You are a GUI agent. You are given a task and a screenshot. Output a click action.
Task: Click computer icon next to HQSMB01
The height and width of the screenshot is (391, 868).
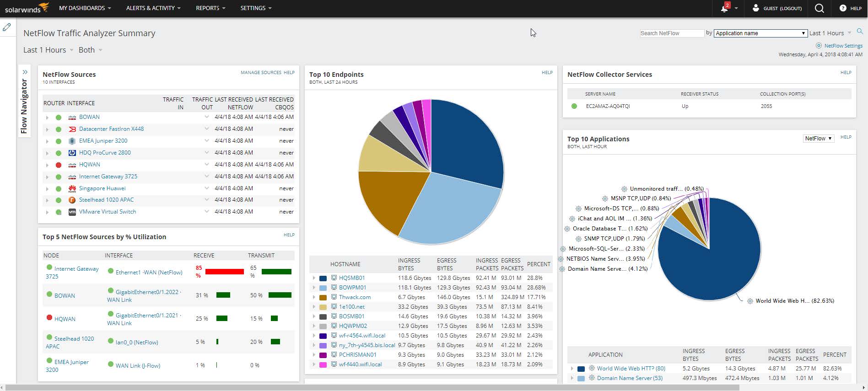334,278
